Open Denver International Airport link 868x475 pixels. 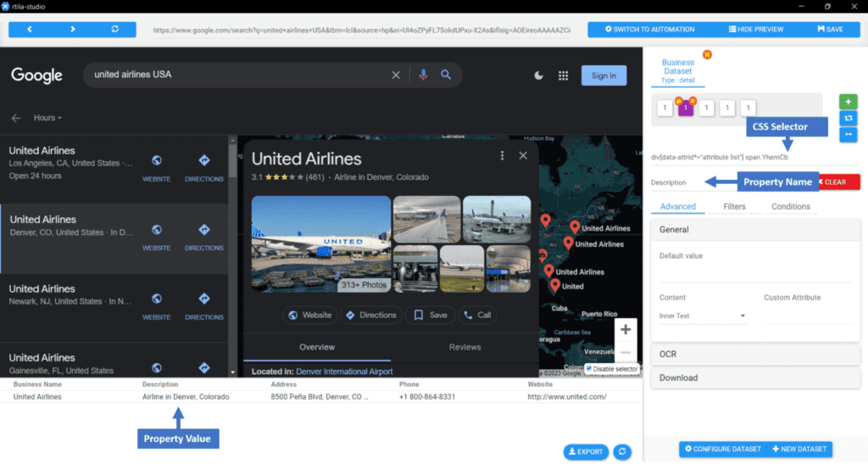(x=344, y=372)
